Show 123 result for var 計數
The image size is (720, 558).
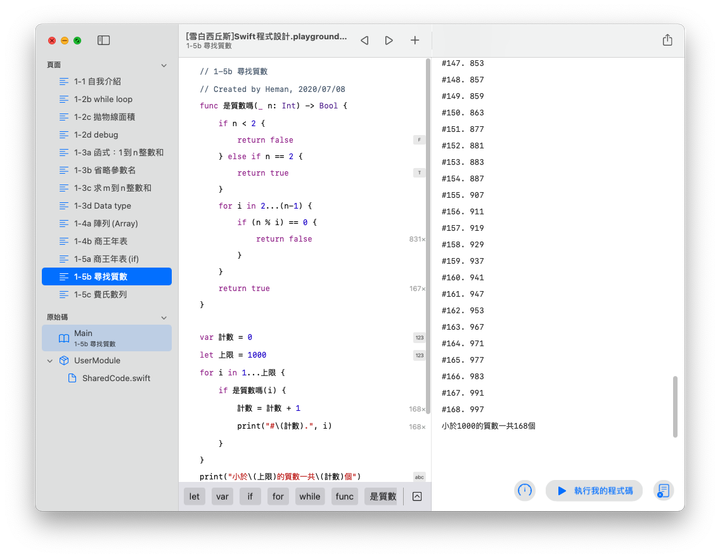tap(419, 338)
